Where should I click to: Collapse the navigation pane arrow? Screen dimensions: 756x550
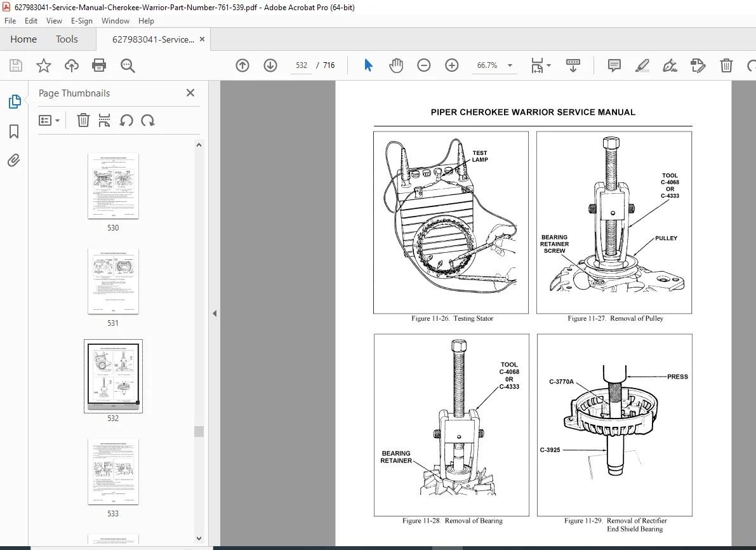pyautogui.click(x=215, y=314)
